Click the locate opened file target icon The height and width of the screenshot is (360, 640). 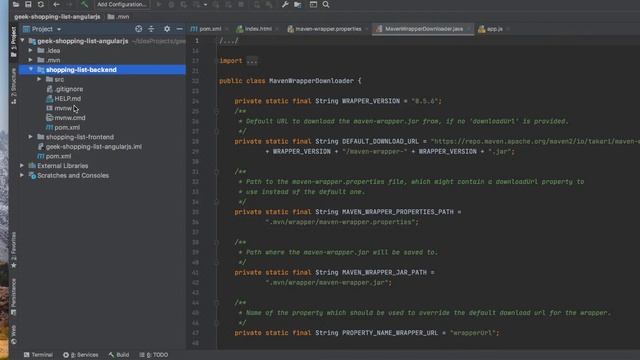pyautogui.click(x=139, y=29)
